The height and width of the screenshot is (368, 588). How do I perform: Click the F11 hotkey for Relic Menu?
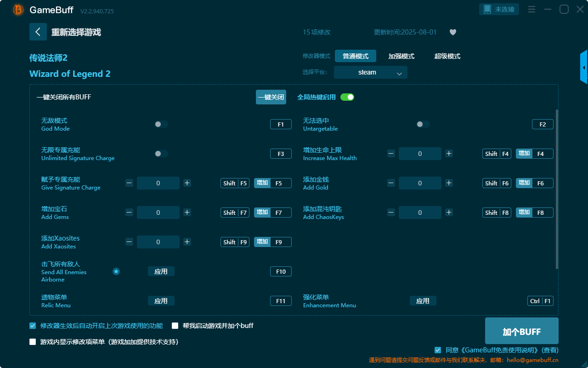click(281, 301)
